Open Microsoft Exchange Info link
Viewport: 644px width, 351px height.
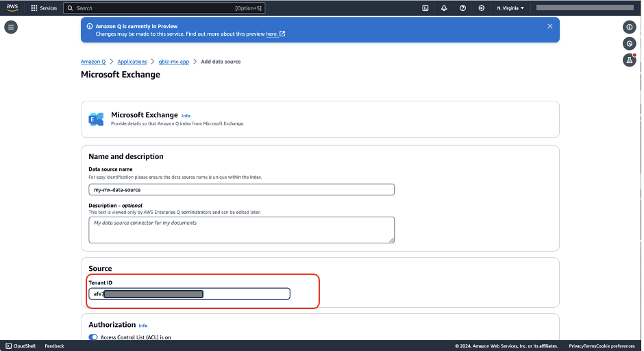click(x=186, y=116)
